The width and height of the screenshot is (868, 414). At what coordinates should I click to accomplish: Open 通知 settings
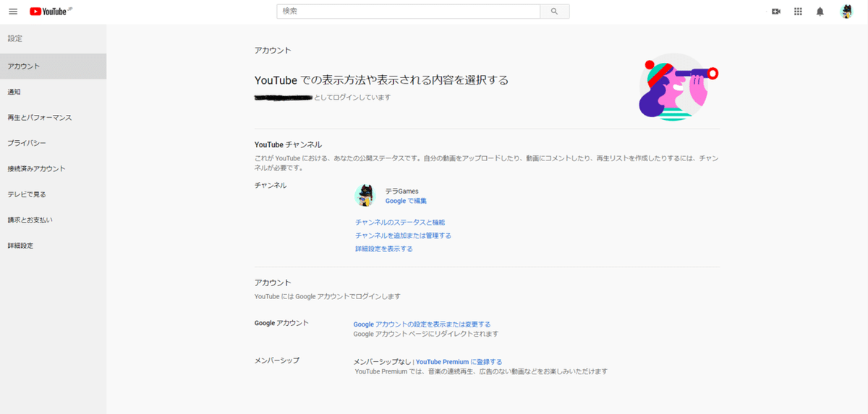pos(53,92)
